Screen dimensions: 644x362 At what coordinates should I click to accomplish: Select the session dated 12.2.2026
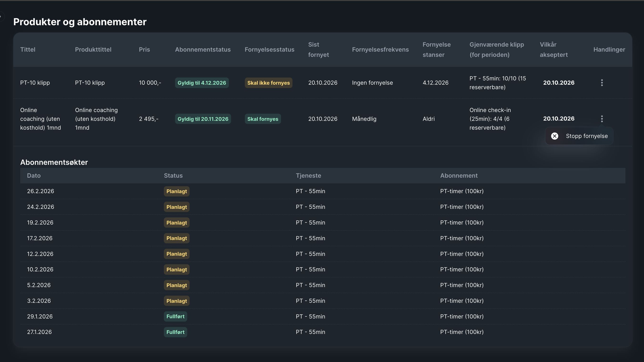[323, 254]
